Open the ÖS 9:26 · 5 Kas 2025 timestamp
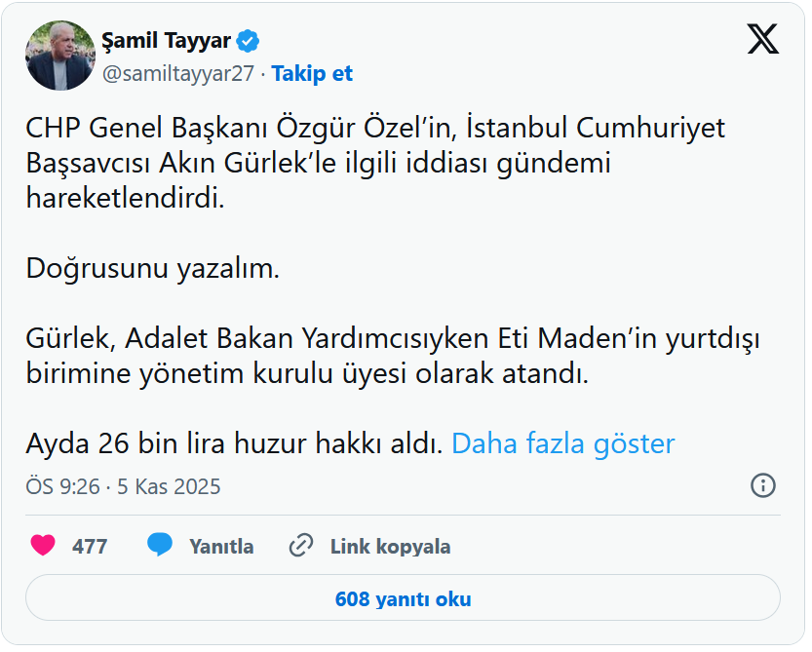 pyautogui.click(x=123, y=486)
